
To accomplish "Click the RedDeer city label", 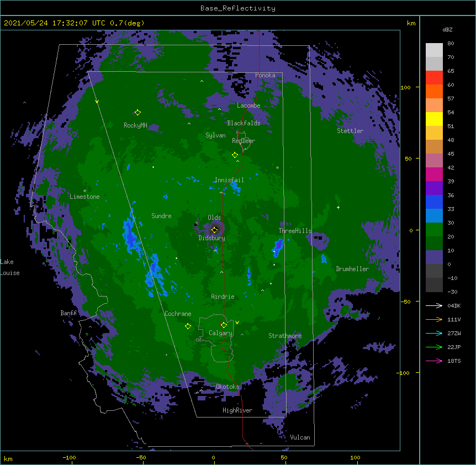I will [244, 141].
